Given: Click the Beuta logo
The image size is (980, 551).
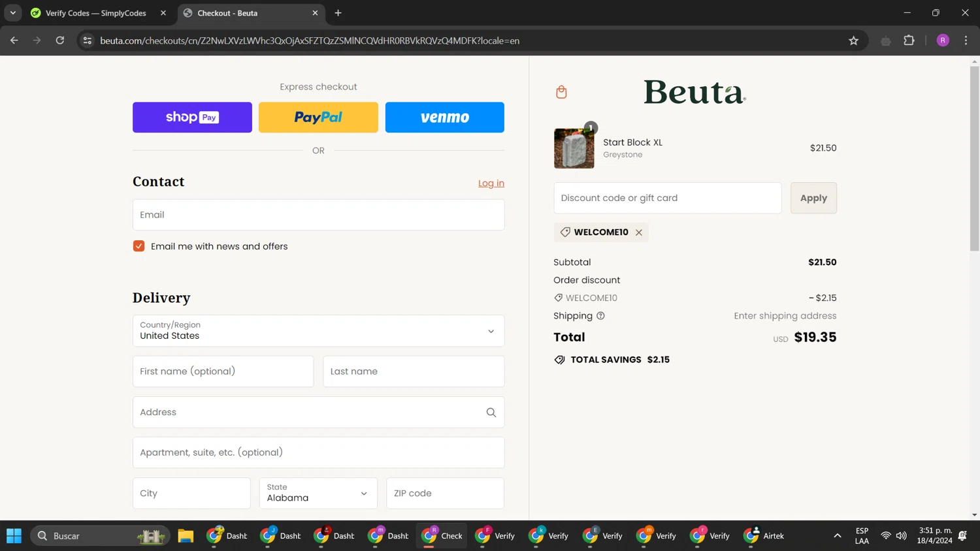Looking at the screenshot, I should (x=694, y=92).
